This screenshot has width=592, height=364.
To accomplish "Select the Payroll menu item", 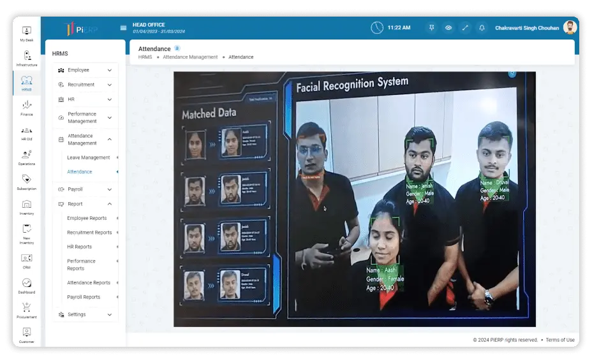I will 85,189.
